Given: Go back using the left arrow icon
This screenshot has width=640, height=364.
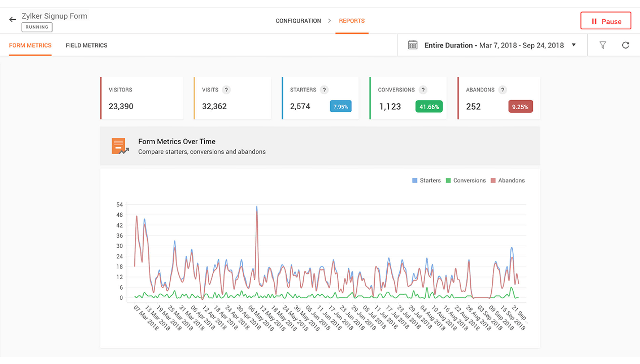Looking at the screenshot, I should coord(13,20).
